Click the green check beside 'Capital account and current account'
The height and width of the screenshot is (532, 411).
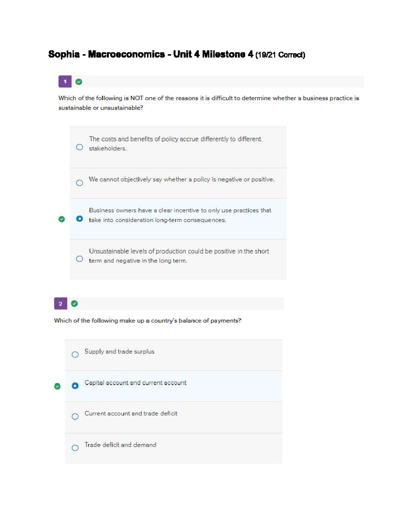[x=57, y=386]
